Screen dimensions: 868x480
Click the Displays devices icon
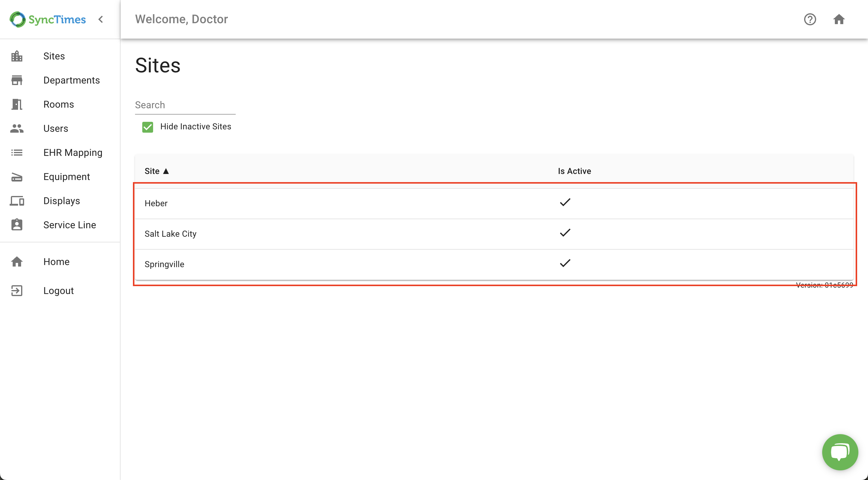point(17,201)
